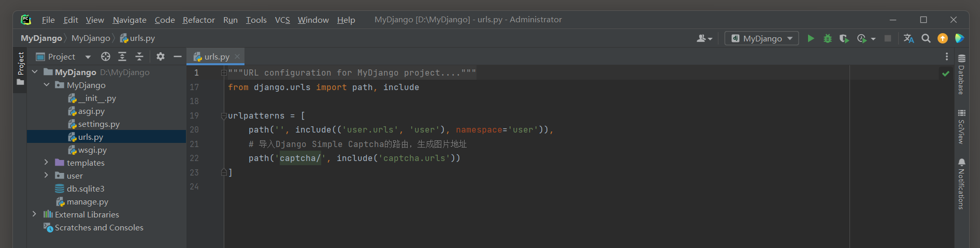980x248 pixels.
Task: Hide the Project tool window
Action: (178, 56)
